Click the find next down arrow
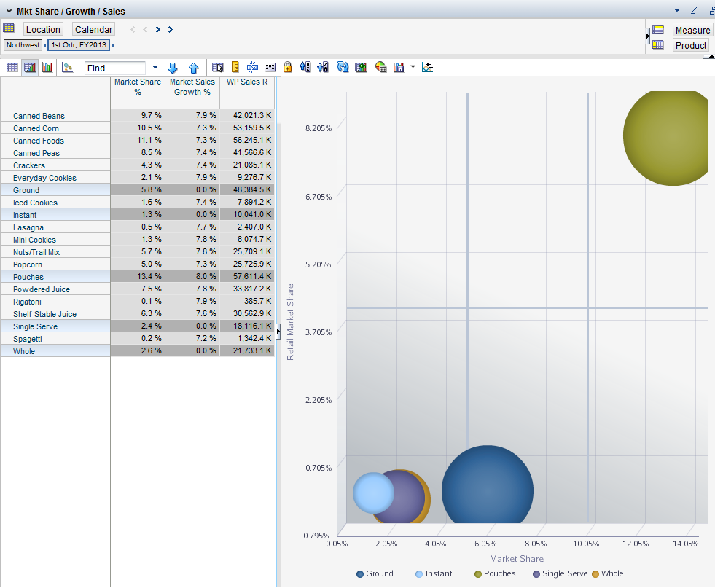The image size is (715, 588). [173, 68]
